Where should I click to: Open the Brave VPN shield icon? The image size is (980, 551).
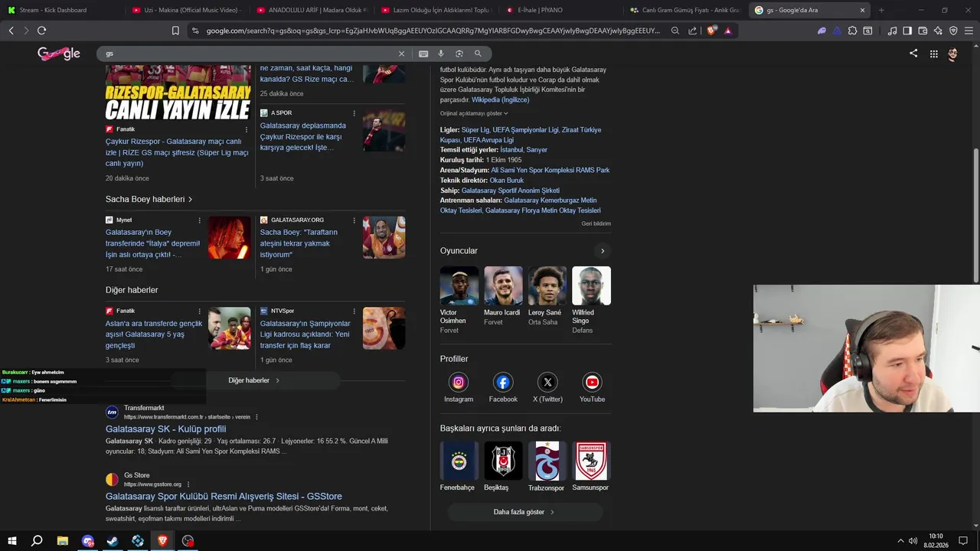click(953, 31)
